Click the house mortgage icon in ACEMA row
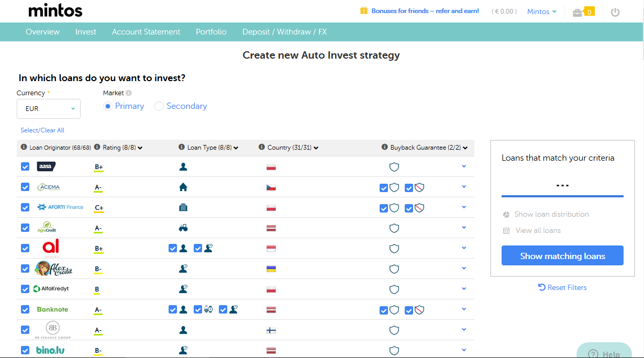Screen dimensions: 644x358 pos(183,187)
